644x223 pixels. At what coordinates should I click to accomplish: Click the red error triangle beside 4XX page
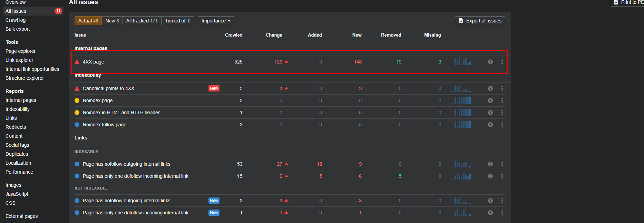click(77, 62)
